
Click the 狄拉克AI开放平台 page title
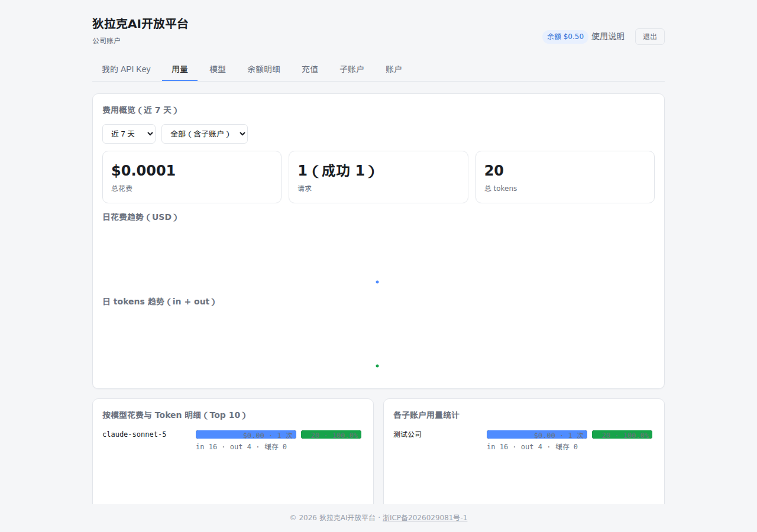pos(140,24)
